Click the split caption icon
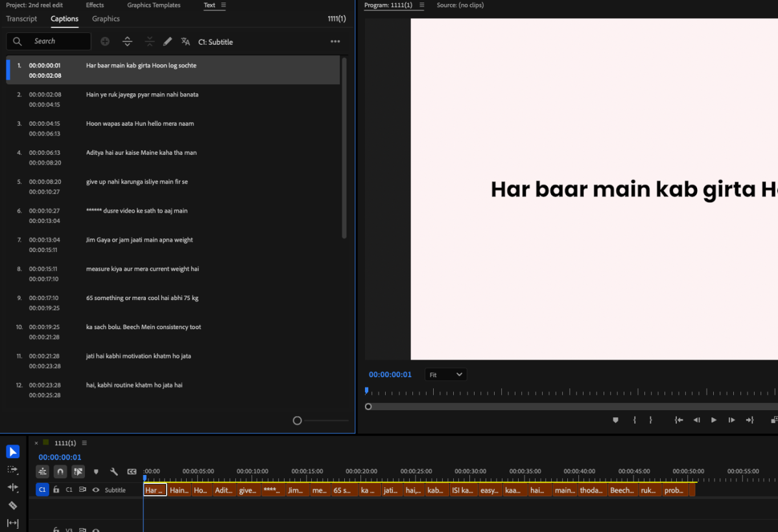The image size is (778, 532). point(127,41)
